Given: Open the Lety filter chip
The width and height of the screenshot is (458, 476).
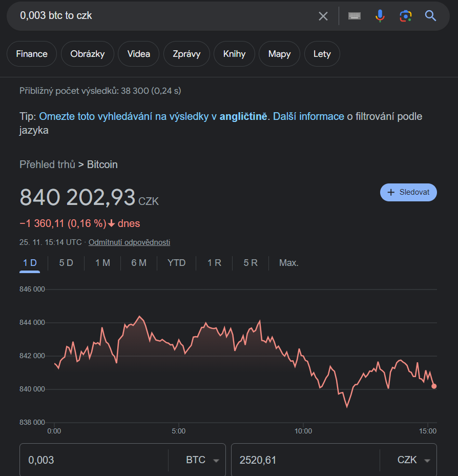Looking at the screenshot, I should (322, 54).
